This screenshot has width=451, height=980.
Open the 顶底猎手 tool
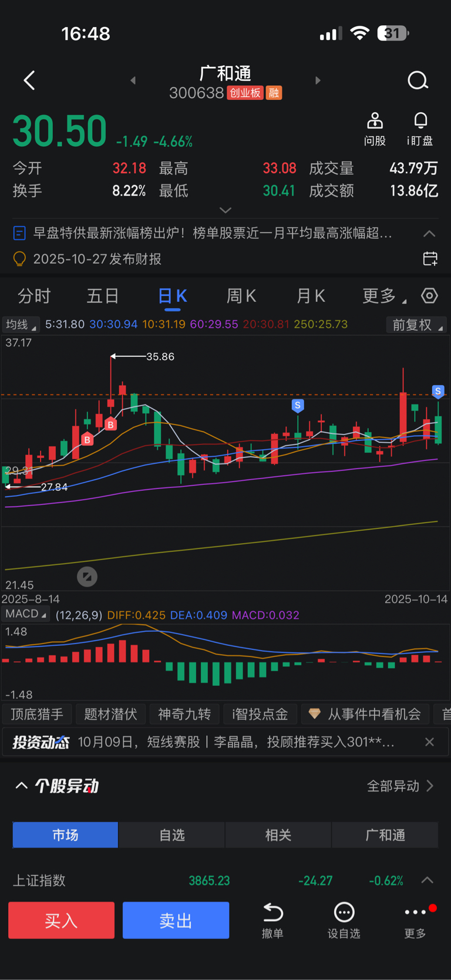(x=37, y=714)
